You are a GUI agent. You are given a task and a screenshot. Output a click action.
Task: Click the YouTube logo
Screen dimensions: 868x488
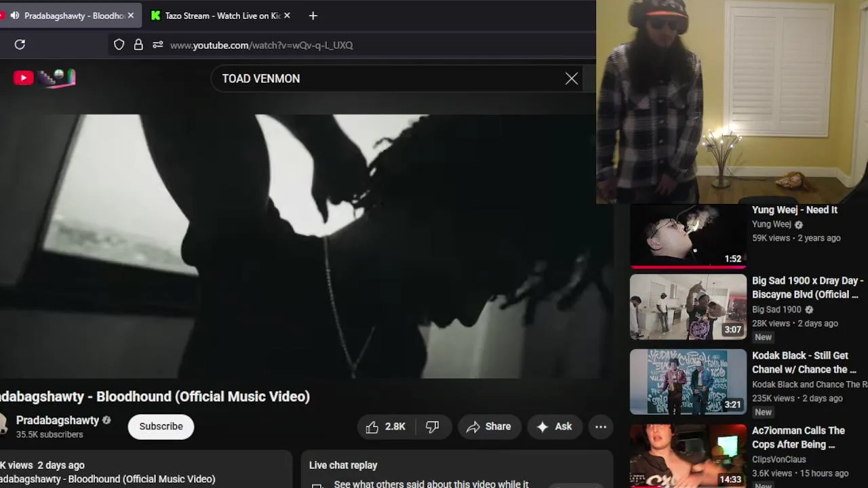(23, 78)
